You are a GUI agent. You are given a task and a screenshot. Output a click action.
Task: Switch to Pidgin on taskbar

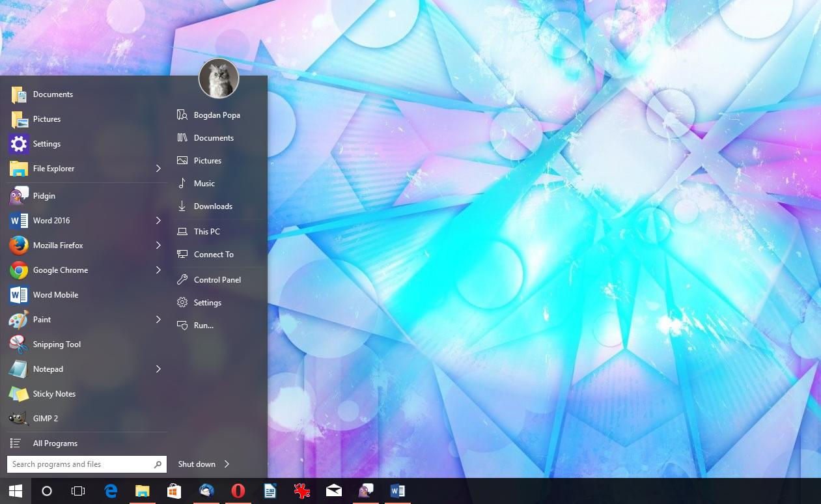[365, 491]
